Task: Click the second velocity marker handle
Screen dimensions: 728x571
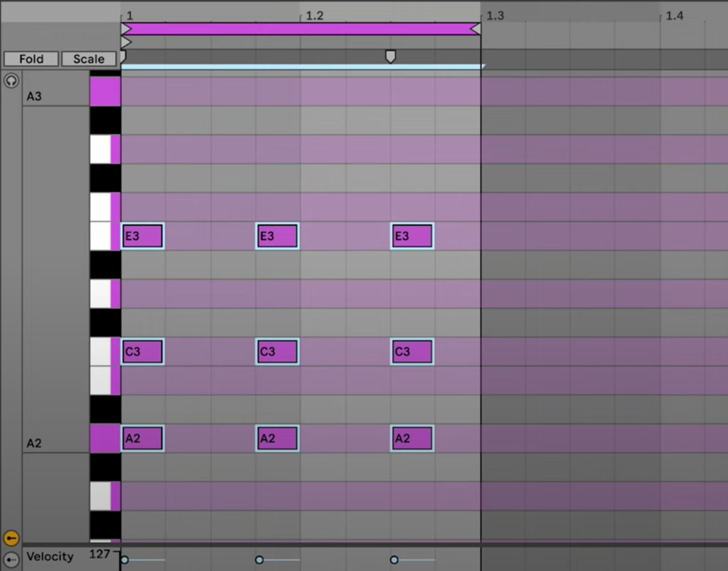Action: [x=259, y=559]
